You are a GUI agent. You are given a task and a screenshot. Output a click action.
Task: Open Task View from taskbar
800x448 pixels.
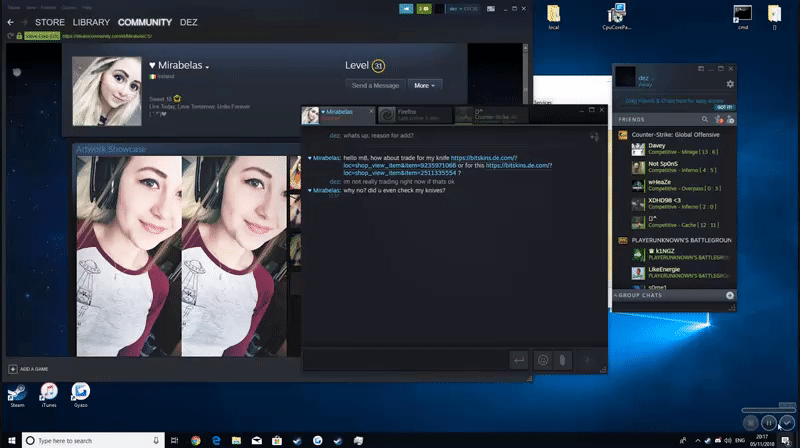pos(174,440)
